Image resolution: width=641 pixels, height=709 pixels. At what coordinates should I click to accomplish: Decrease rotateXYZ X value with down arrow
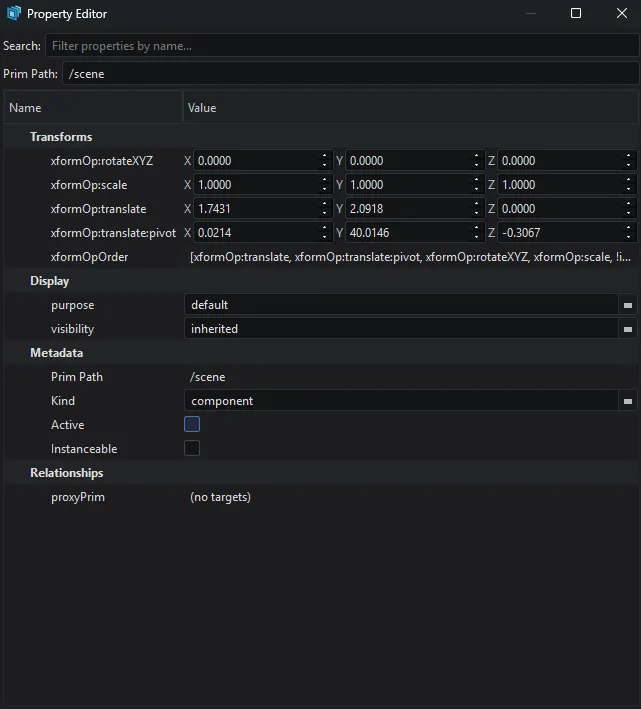(x=324, y=165)
